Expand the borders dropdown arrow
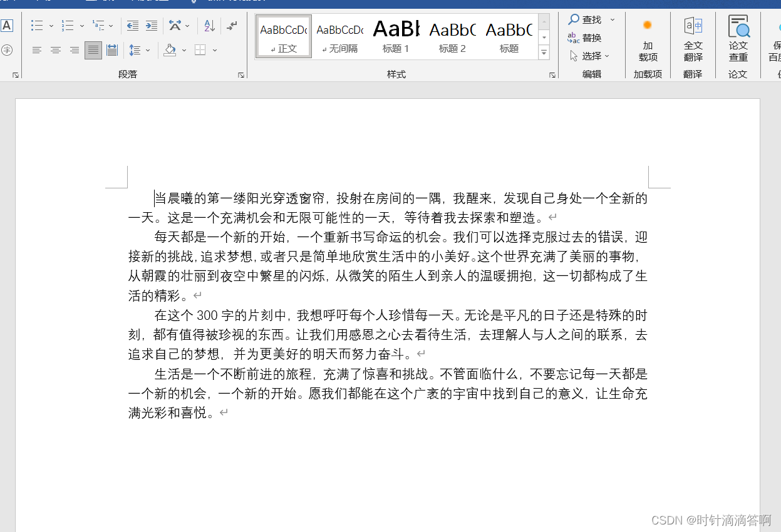Viewport: 781px width, 532px height. tap(215, 50)
